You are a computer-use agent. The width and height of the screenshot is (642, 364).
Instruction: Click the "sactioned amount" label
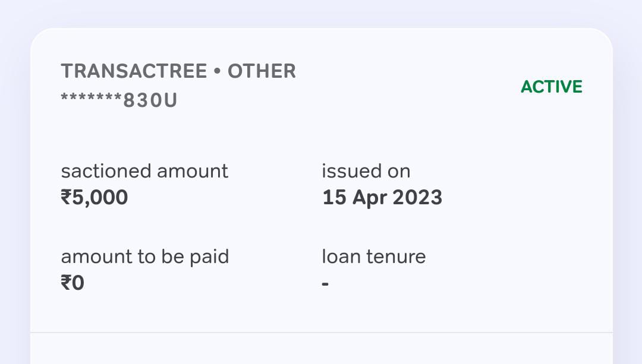pyautogui.click(x=144, y=171)
